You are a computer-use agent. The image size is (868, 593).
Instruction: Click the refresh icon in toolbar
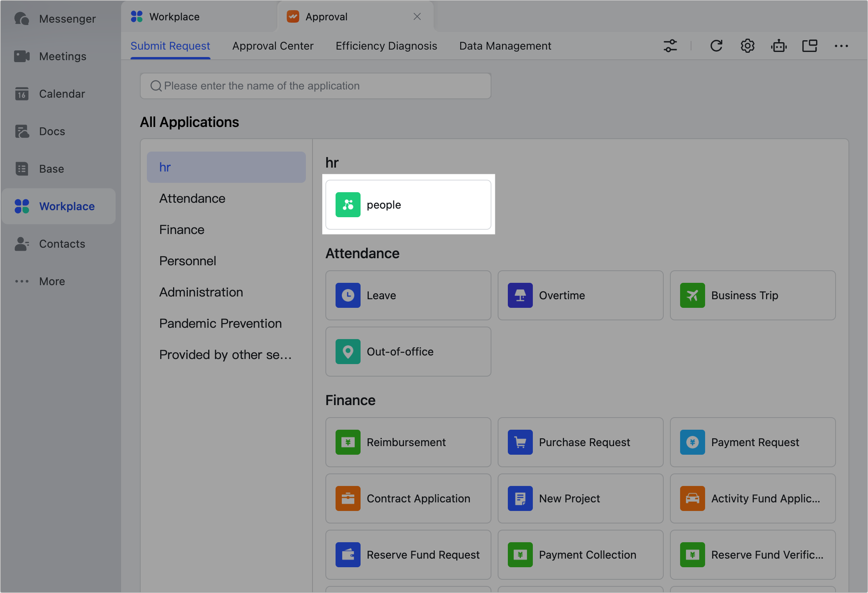point(716,46)
